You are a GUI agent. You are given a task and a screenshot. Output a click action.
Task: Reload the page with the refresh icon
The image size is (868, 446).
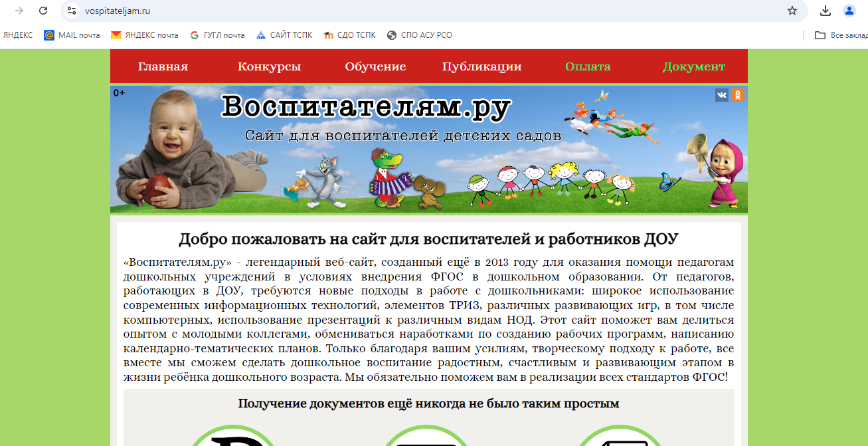43,11
